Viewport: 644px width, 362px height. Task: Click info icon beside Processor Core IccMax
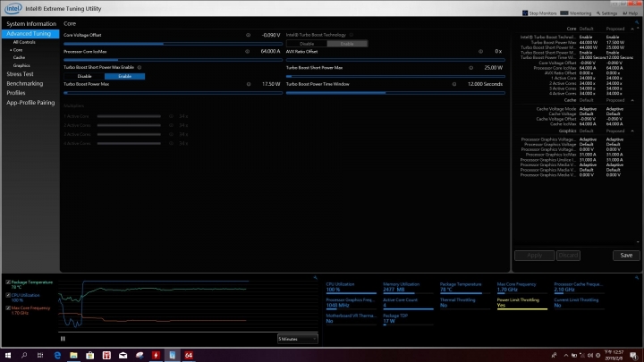[247, 51]
